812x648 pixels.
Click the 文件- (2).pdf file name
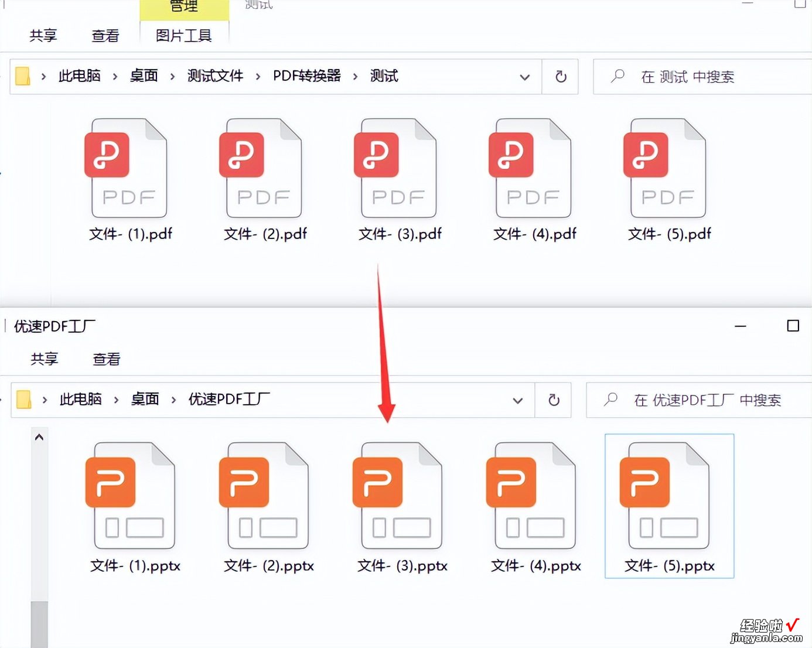(265, 234)
